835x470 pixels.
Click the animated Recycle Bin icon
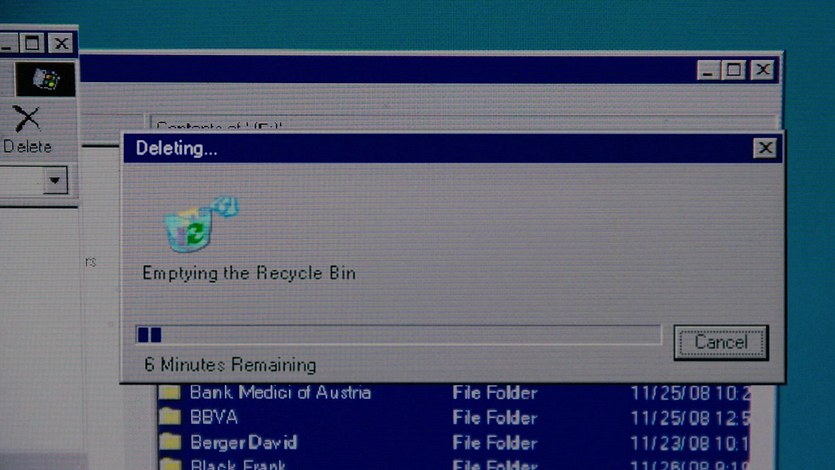(x=199, y=225)
